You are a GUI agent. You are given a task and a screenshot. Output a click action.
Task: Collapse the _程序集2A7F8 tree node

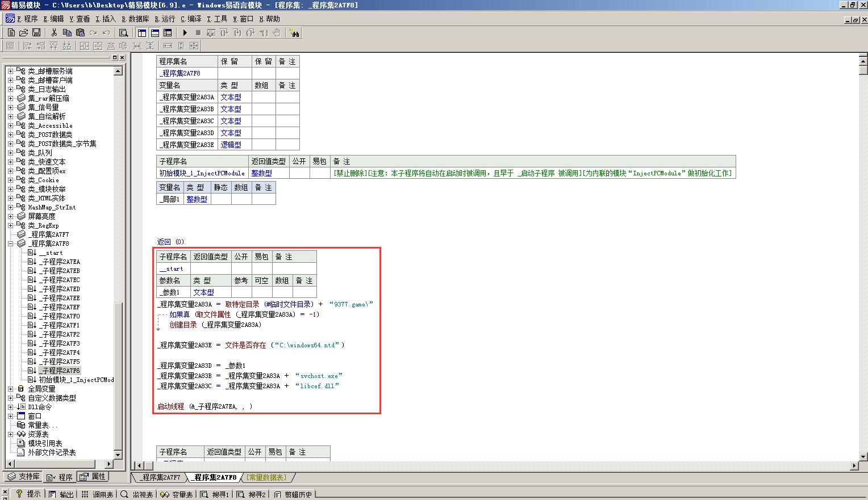[x=10, y=243]
